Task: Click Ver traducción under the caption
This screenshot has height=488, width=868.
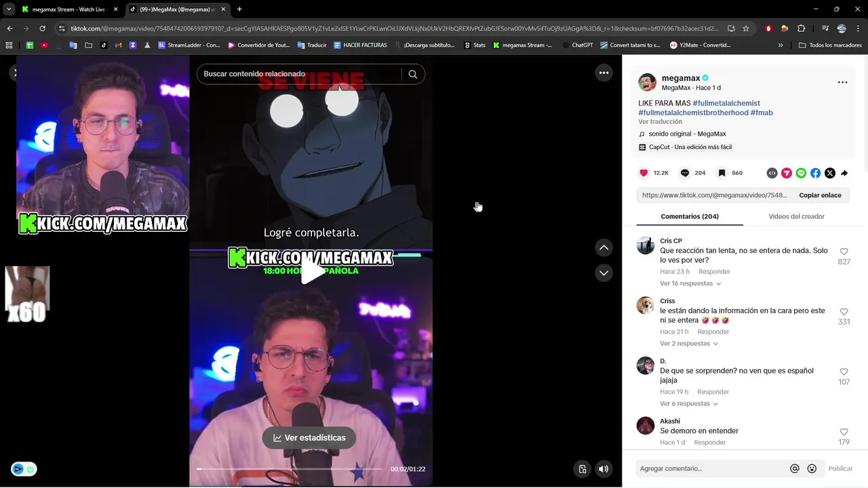Action: coord(660,122)
